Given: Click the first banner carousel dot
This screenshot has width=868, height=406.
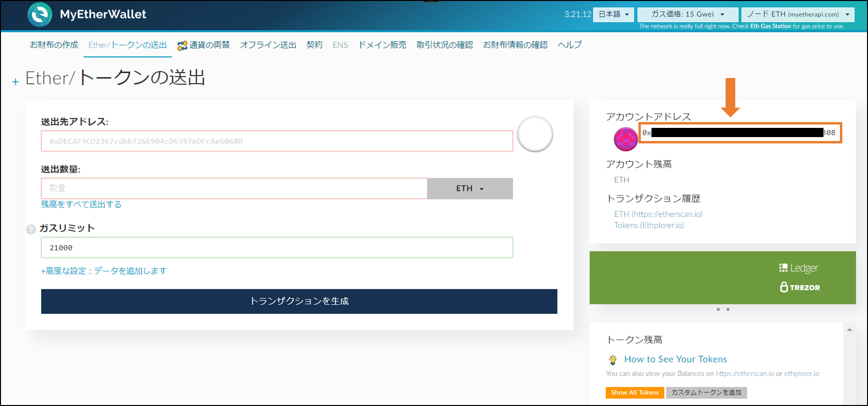Looking at the screenshot, I should tap(718, 309).
